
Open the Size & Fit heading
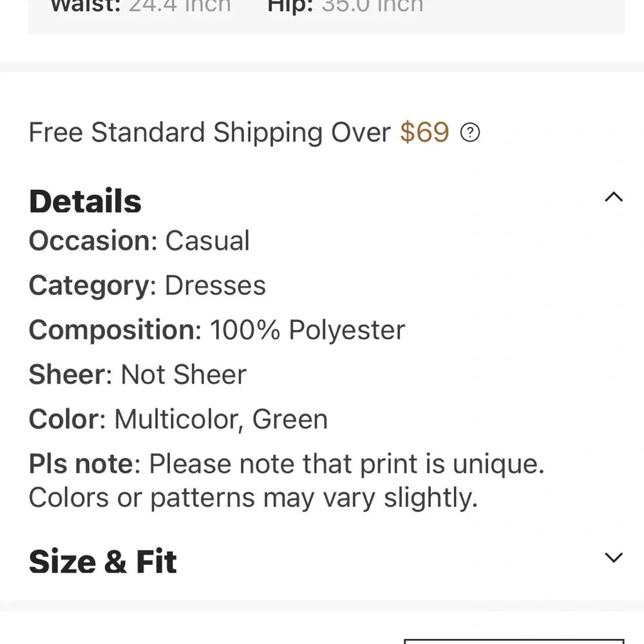103,561
